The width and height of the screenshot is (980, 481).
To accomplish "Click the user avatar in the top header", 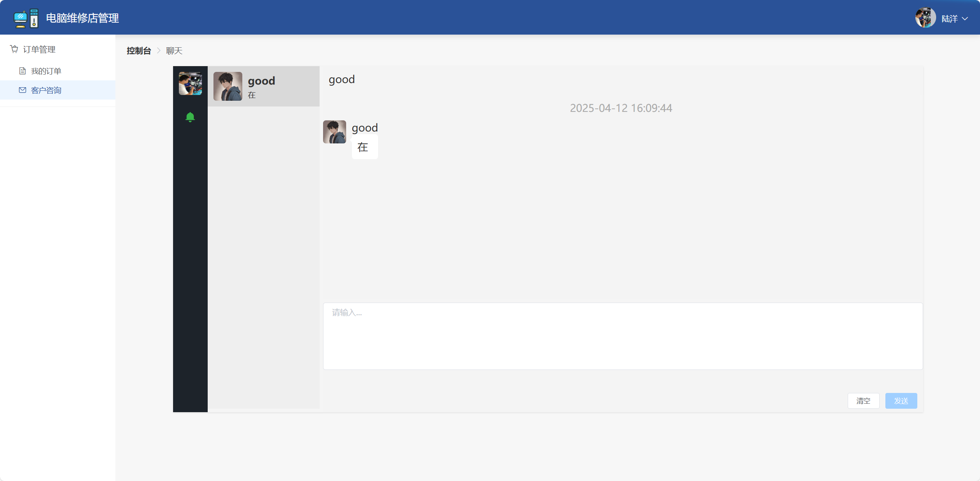I will [x=925, y=18].
